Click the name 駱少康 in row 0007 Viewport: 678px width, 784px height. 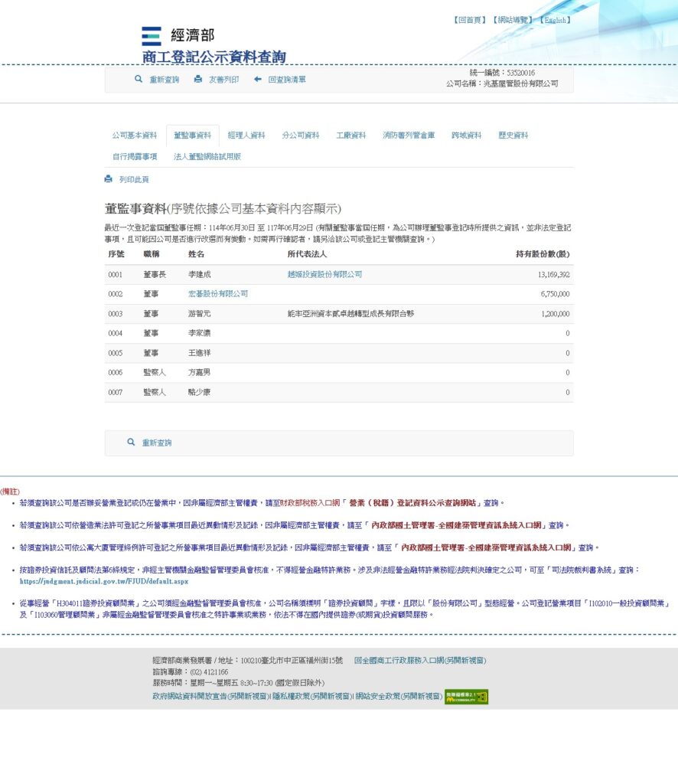[200, 392]
